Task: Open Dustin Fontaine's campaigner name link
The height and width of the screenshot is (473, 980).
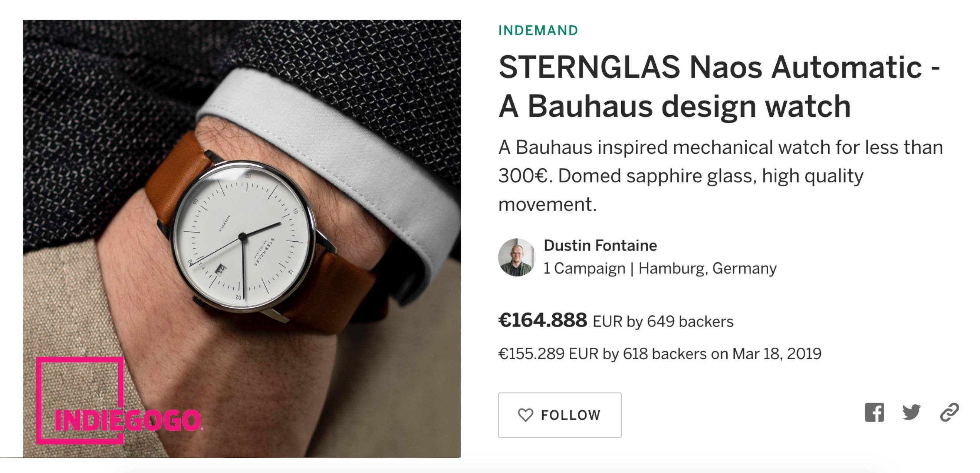Action: (600, 246)
